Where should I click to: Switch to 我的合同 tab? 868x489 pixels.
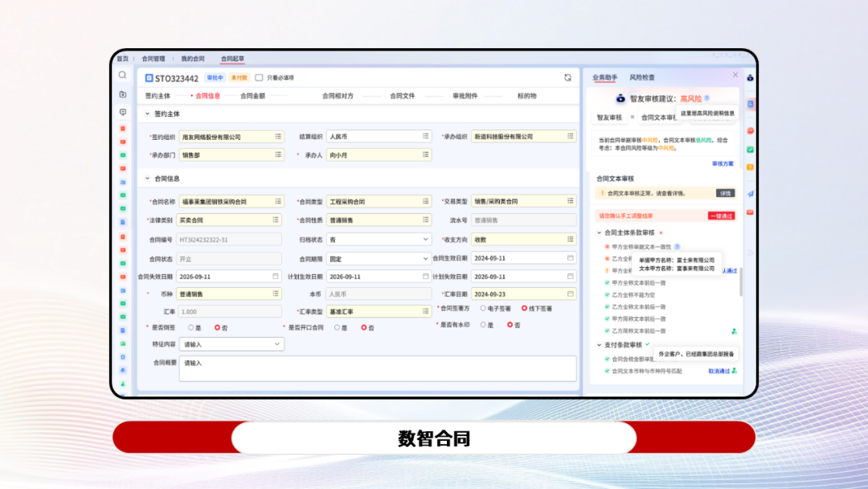(193, 59)
